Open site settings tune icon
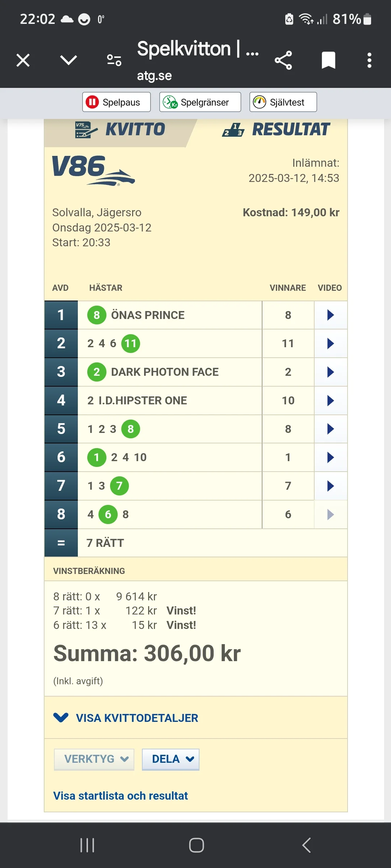 [114, 60]
